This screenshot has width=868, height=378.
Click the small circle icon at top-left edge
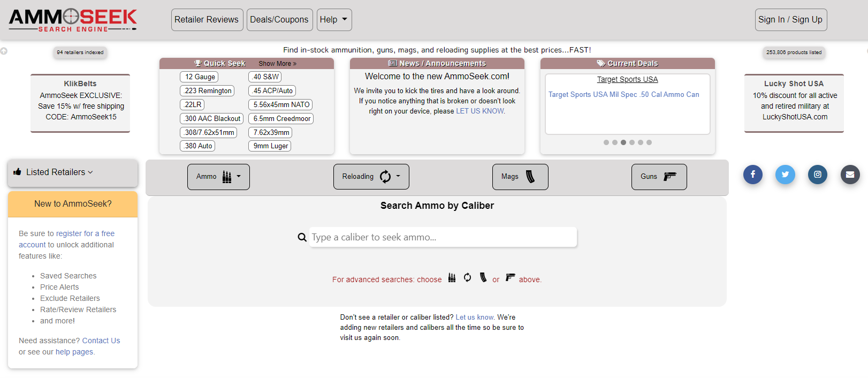4,51
